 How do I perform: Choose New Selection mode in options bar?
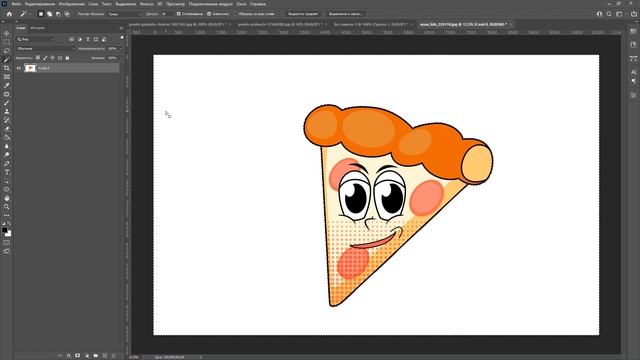[x=41, y=14]
